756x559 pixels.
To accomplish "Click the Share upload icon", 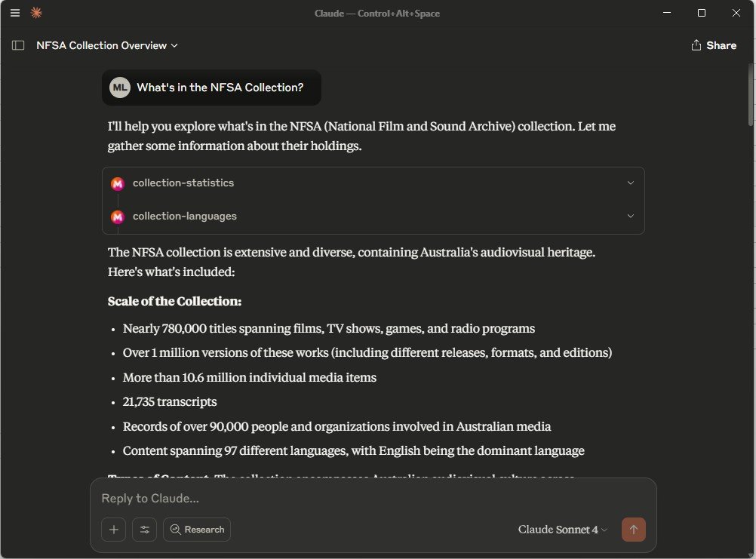I will pyautogui.click(x=696, y=45).
